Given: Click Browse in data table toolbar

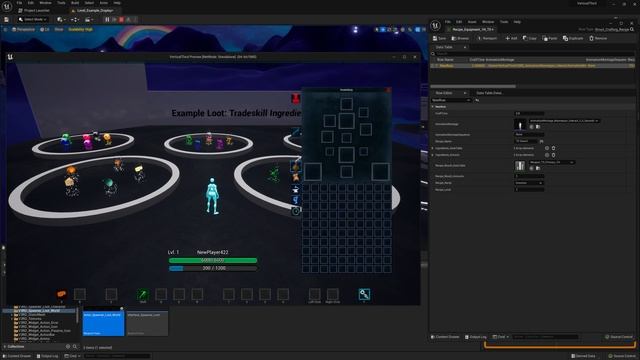Looking at the screenshot, I should 460,38.
